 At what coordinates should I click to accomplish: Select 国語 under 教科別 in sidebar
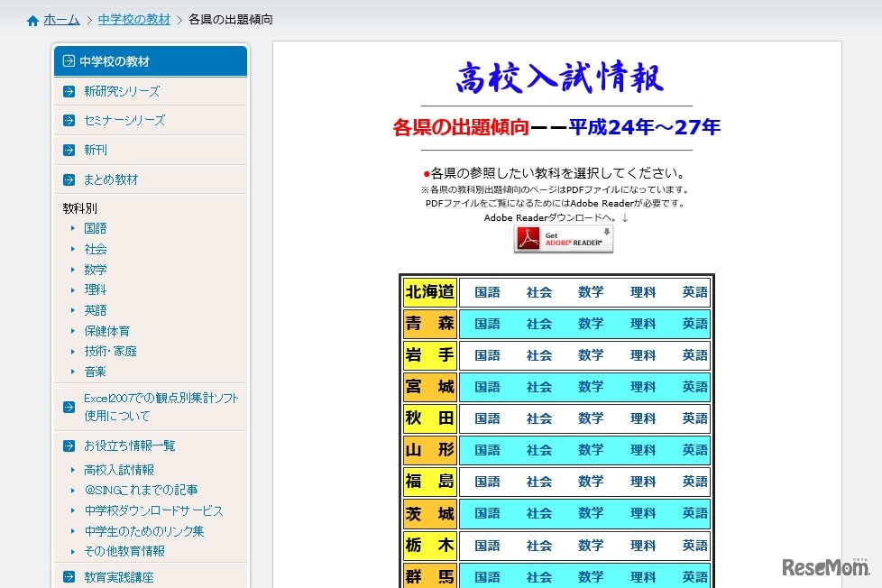(x=95, y=228)
